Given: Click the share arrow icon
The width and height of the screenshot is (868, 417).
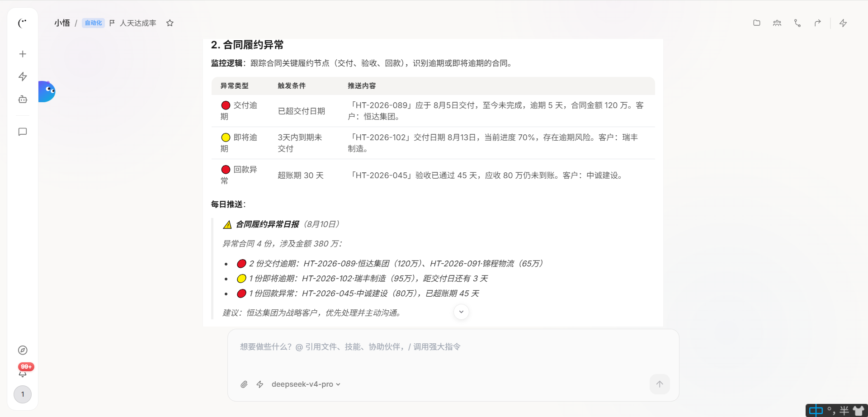Looking at the screenshot, I should pyautogui.click(x=818, y=23).
